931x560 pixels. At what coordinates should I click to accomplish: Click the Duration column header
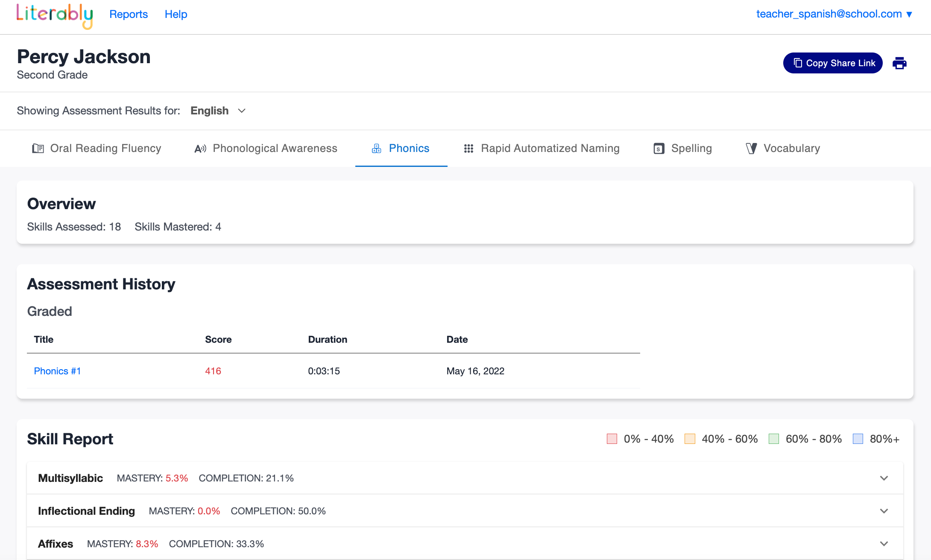pos(328,340)
